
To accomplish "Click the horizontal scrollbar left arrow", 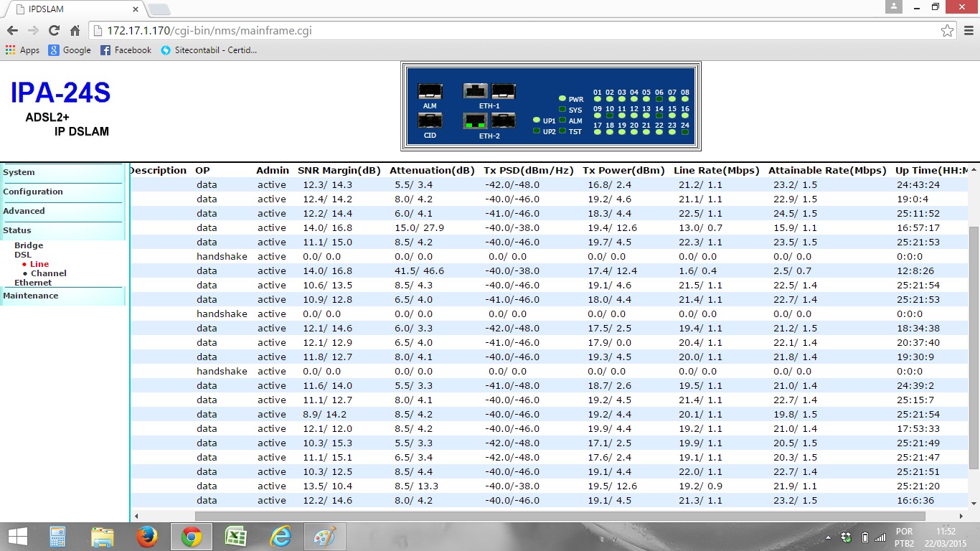I will point(136,516).
